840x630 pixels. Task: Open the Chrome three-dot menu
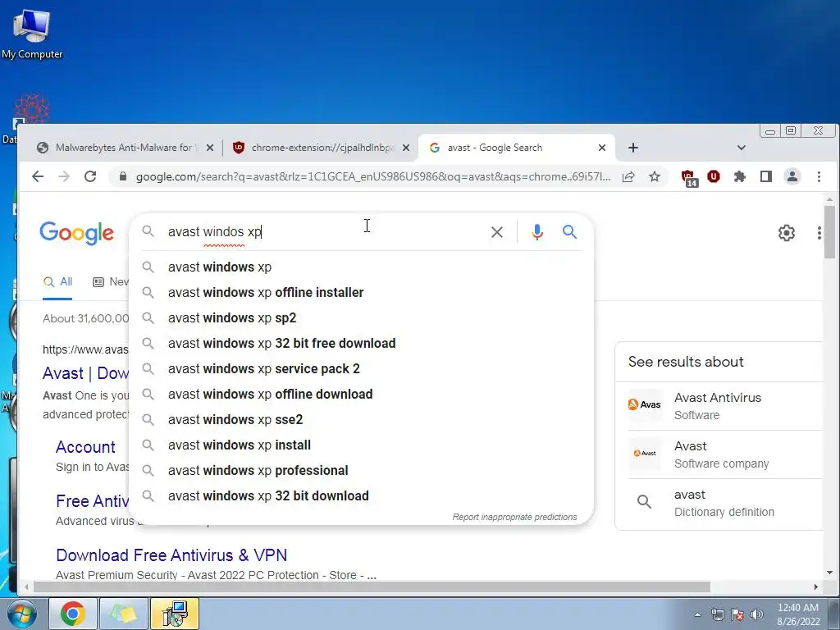click(819, 176)
